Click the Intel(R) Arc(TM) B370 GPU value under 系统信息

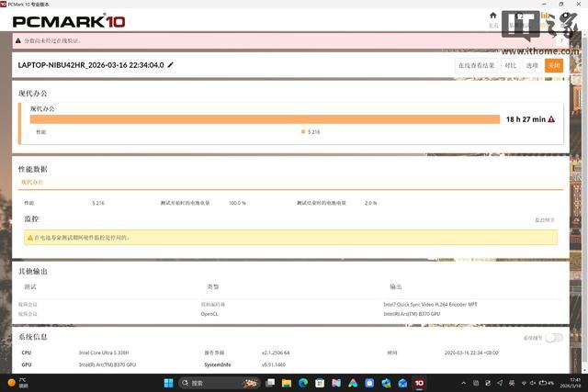[x=107, y=364]
